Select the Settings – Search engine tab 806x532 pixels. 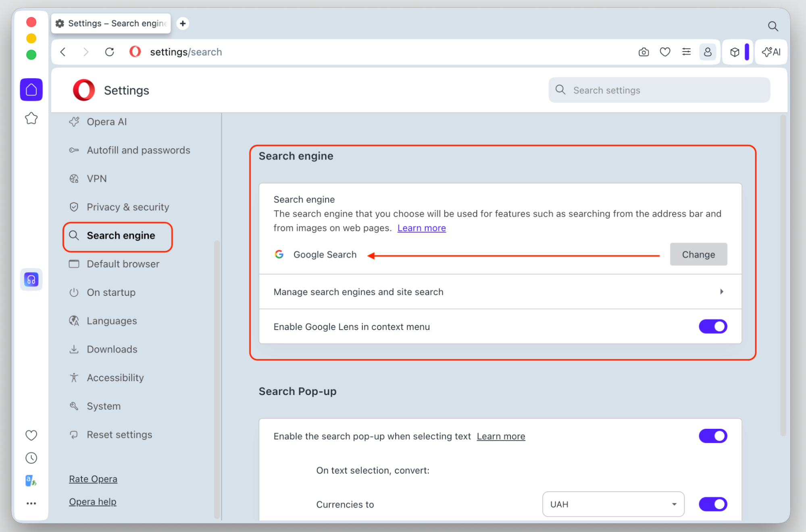pyautogui.click(x=111, y=23)
